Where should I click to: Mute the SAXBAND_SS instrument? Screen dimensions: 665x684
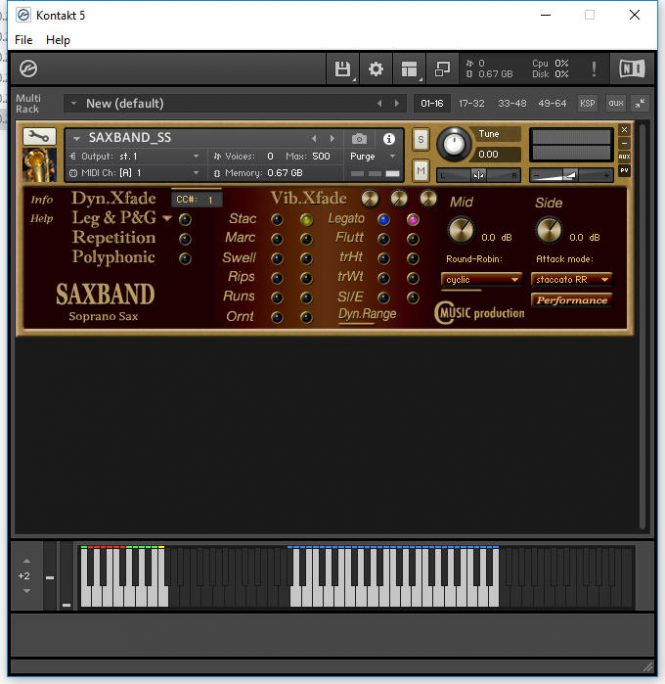pos(421,171)
